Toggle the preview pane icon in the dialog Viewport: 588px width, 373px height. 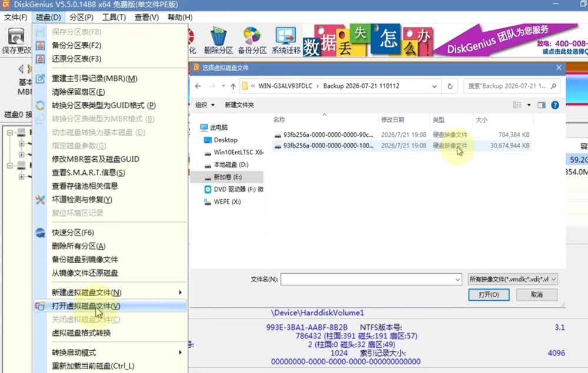click(x=542, y=105)
